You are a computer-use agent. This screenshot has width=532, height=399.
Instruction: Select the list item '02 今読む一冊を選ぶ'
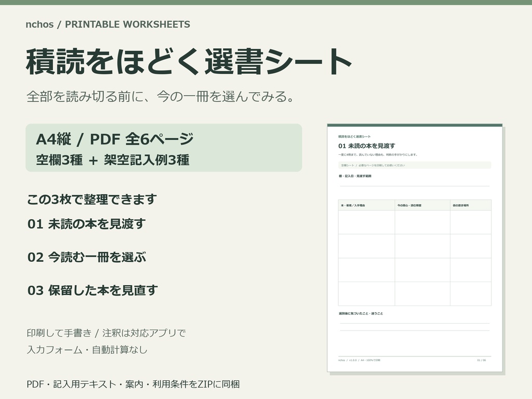pyautogui.click(x=87, y=257)
